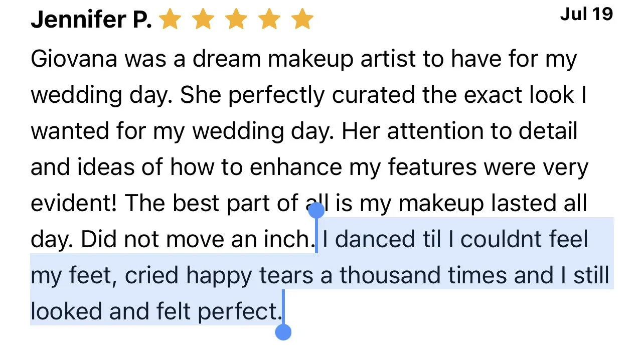
Task: Click the third rating star
Action: pyautogui.click(x=236, y=21)
